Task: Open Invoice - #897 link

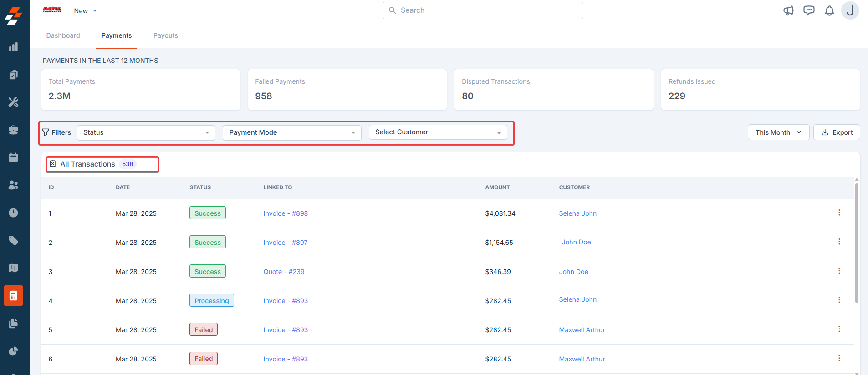Action: tap(286, 243)
